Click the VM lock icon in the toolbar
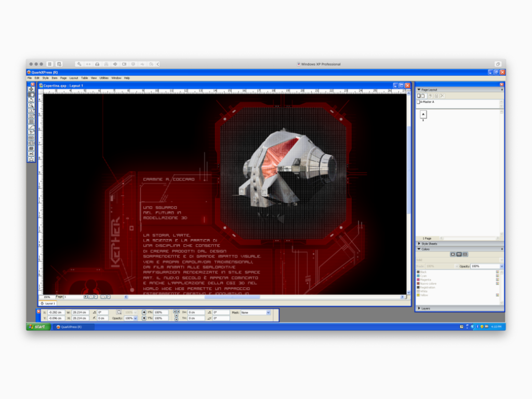 [106, 64]
